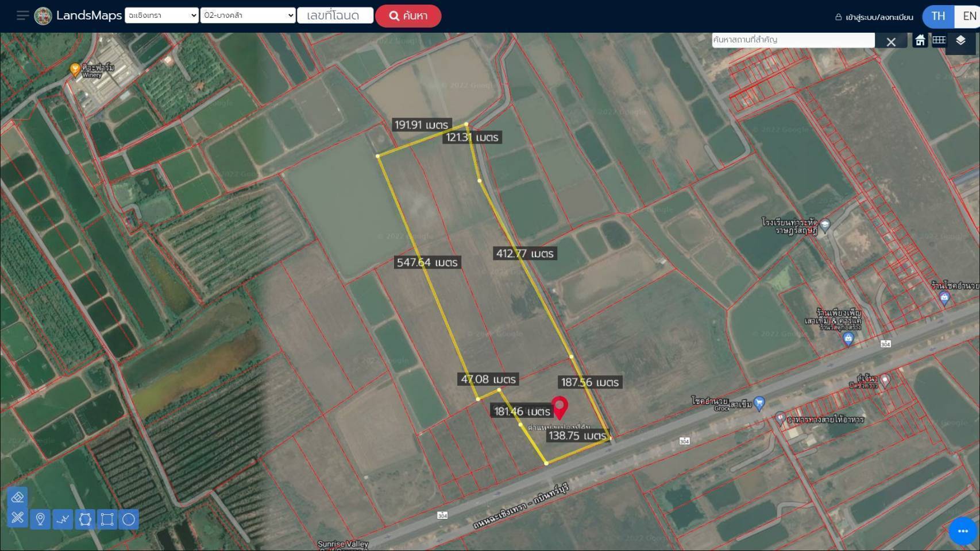Click the 191.91 เมตร measurement label
The width and height of the screenshot is (980, 551).
[x=421, y=125]
